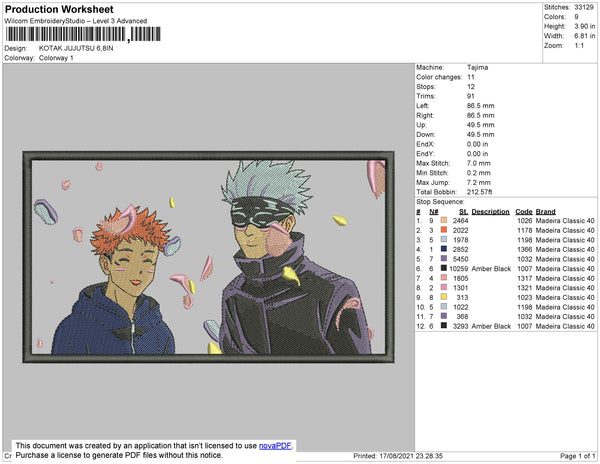Click the novaPDF hyperlink

pos(275,446)
